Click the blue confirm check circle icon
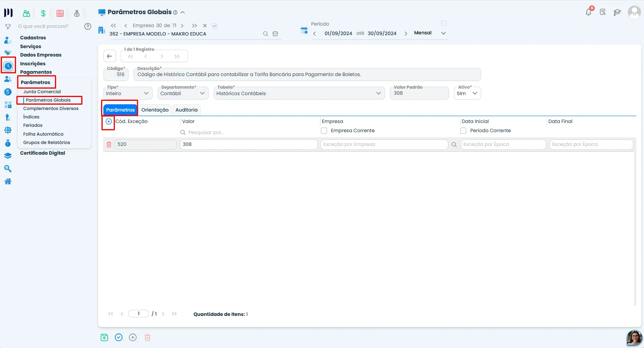 (x=119, y=337)
